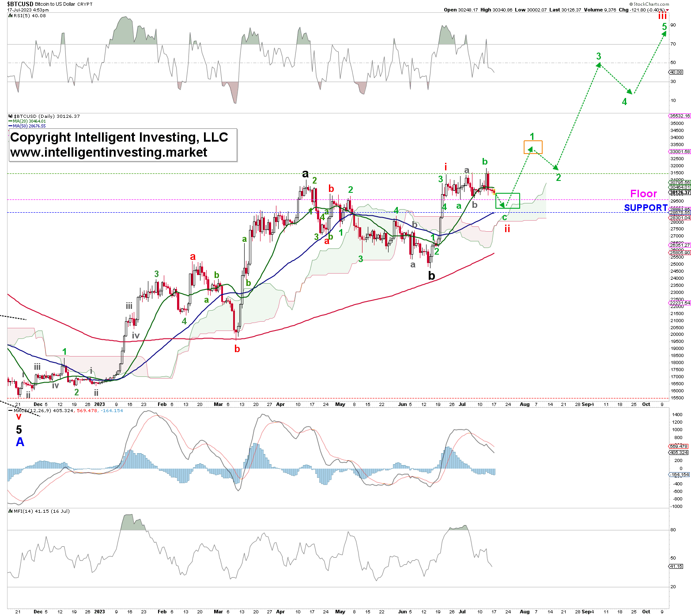691x616 pixels.
Task: Open the StockCharts.com credit text
Action: click(x=649, y=4)
